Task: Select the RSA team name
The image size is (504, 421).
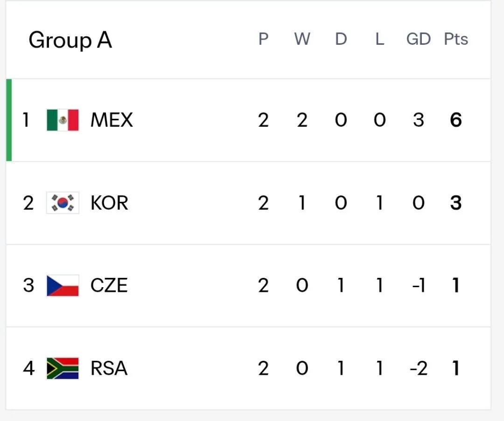Action: [109, 368]
